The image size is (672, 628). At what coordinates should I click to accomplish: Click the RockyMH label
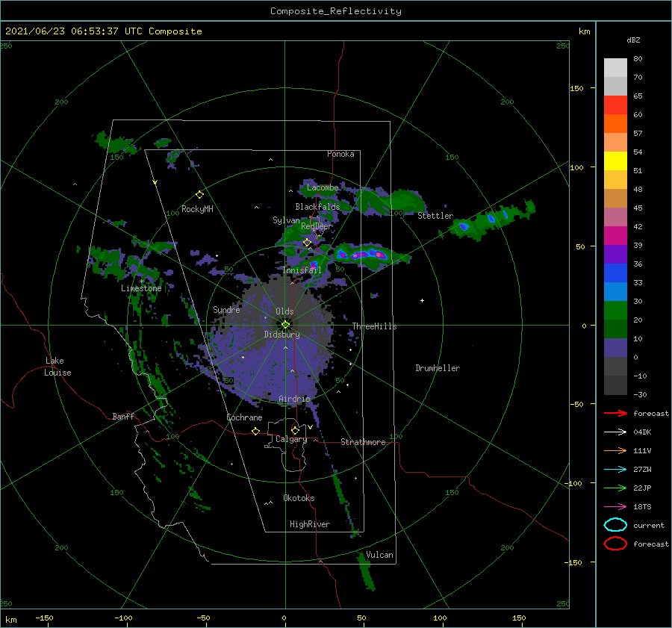[x=197, y=209]
